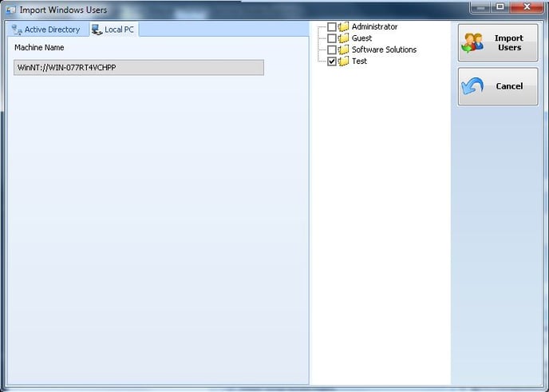Click the Machine Name input field
The width and height of the screenshot is (549, 392).
(139, 68)
